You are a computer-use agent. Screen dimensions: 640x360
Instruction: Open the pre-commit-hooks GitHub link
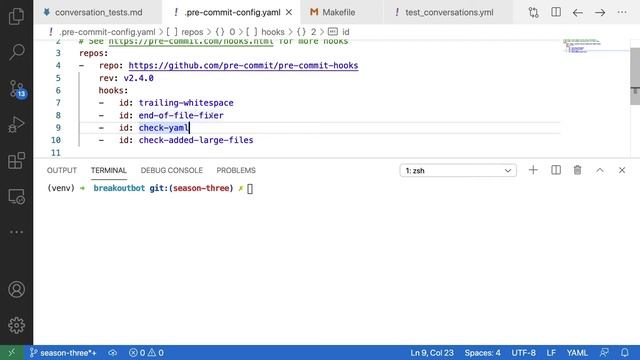(243, 66)
